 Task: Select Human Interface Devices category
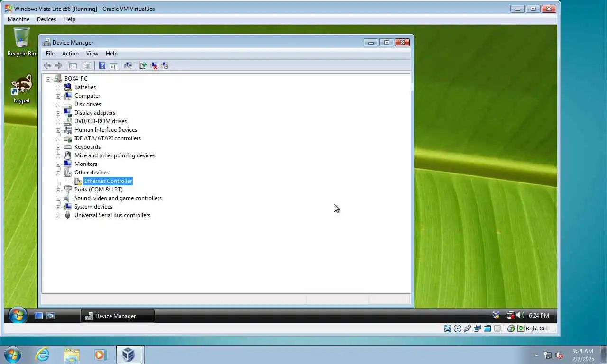(x=106, y=130)
